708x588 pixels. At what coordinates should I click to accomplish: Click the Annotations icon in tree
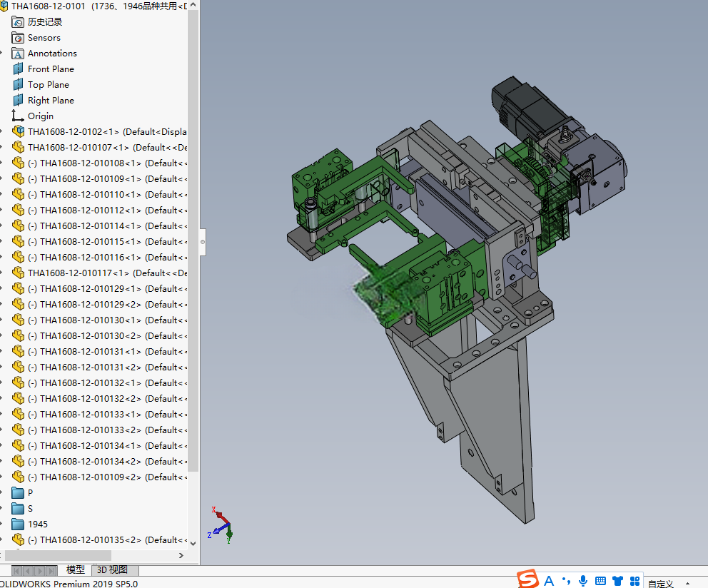[x=18, y=54]
